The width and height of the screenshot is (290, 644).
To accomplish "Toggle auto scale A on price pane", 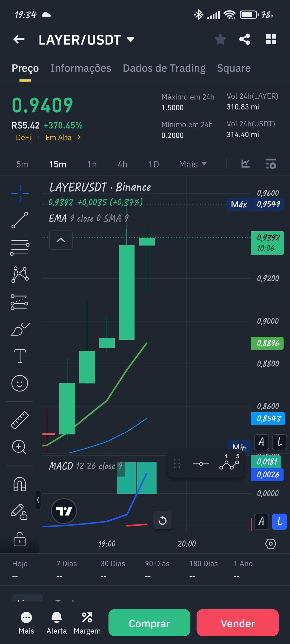I will click(261, 442).
